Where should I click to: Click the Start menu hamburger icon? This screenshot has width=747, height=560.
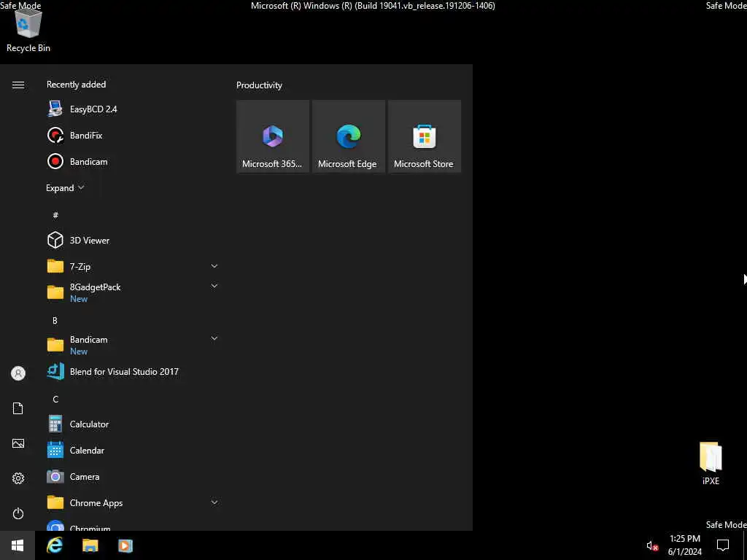click(x=18, y=85)
